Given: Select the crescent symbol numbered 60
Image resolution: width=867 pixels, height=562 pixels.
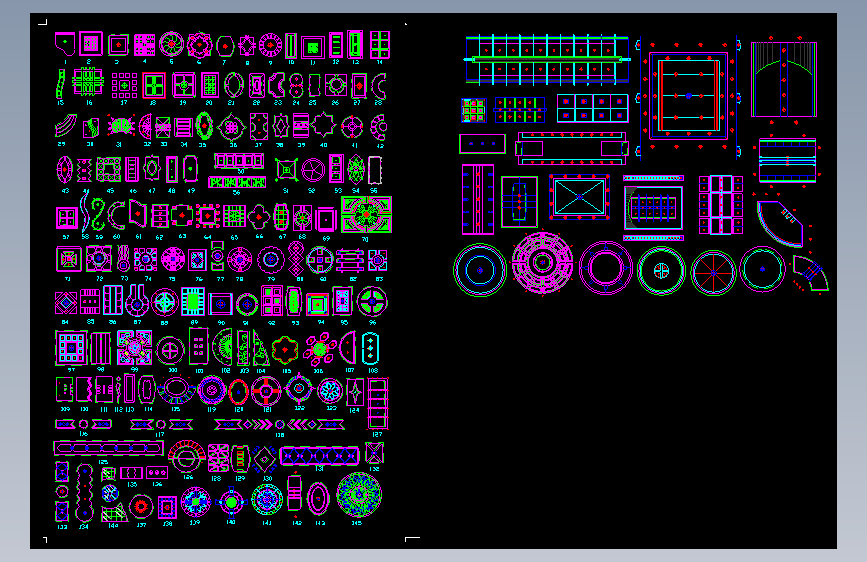Looking at the screenshot, I should pyautogui.click(x=117, y=215).
